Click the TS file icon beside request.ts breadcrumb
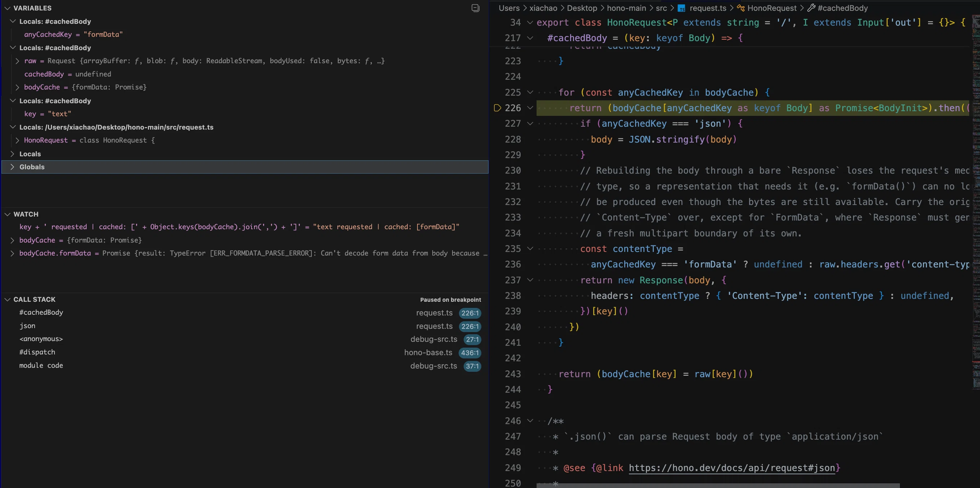This screenshot has height=488, width=980. [681, 8]
